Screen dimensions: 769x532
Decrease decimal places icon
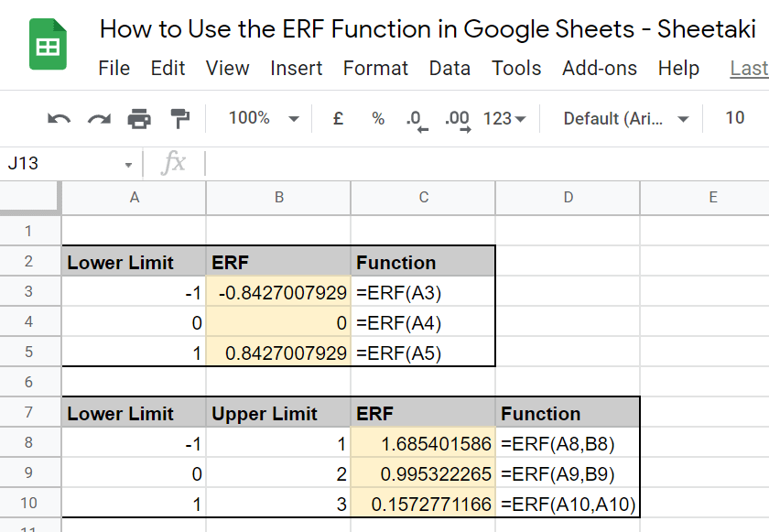[x=417, y=120]
